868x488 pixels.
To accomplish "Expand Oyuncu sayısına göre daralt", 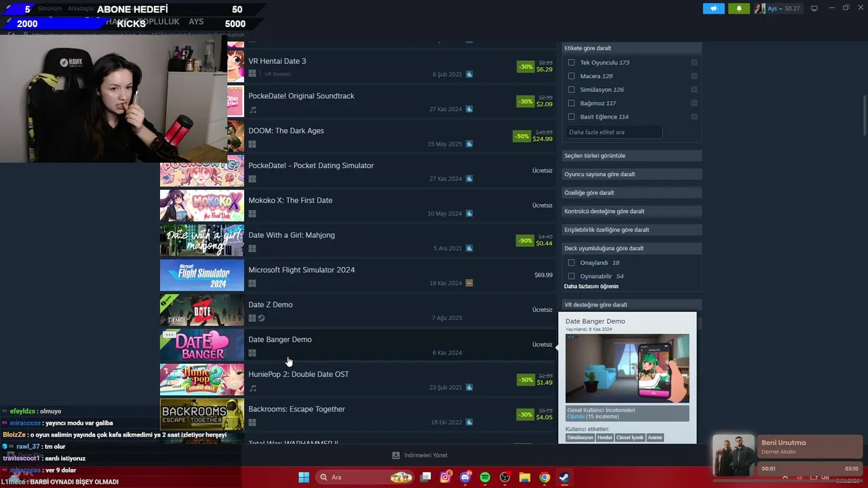I will pyautogui.click(x=631, y=174).
